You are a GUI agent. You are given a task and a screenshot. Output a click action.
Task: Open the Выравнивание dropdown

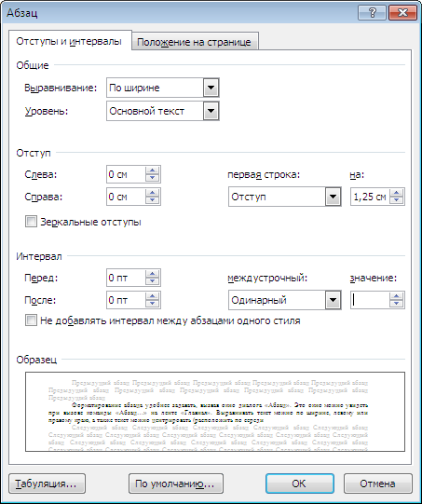pos(211,88)
